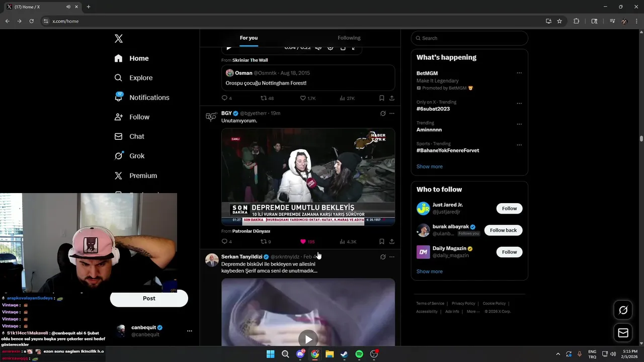Switch to the Following tab

(349, 38)
